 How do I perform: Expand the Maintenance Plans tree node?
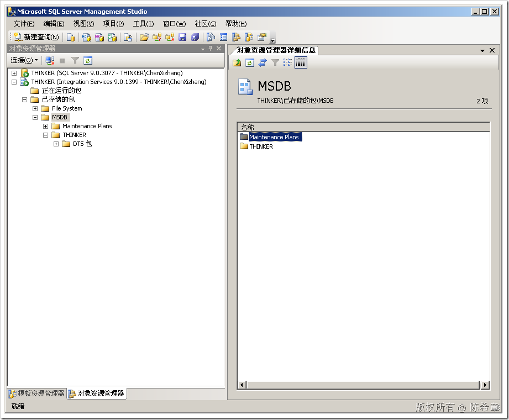coord(45,126)
